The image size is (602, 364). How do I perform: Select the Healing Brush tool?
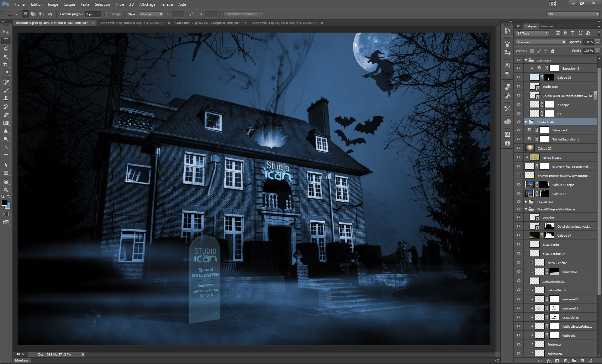pos(6,82)
